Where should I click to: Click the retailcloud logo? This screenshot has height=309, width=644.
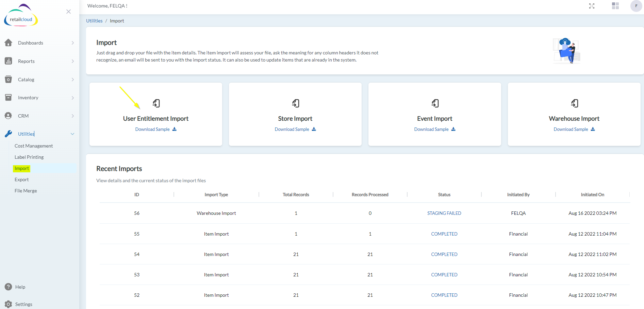tap(21, 15)
